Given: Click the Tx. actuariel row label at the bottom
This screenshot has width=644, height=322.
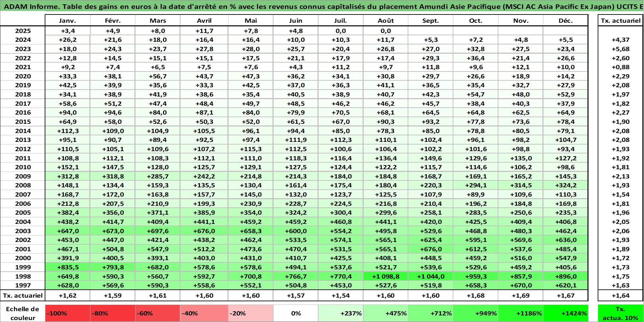Looking at the screenshot, I should 23,295.
